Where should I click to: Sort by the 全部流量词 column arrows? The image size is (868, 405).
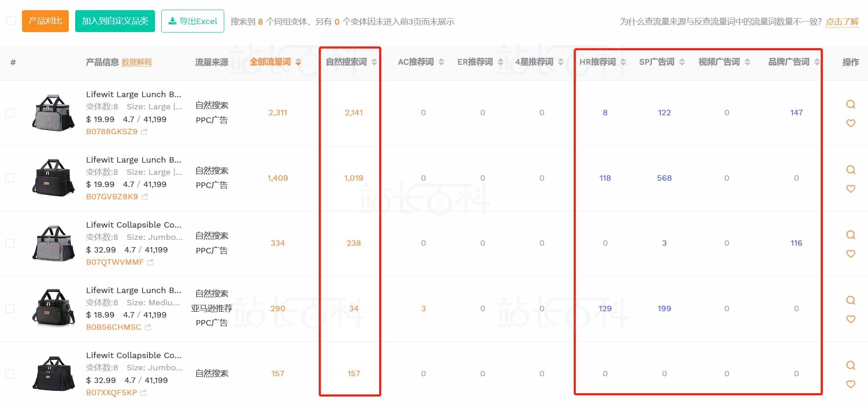pos(298,61)
